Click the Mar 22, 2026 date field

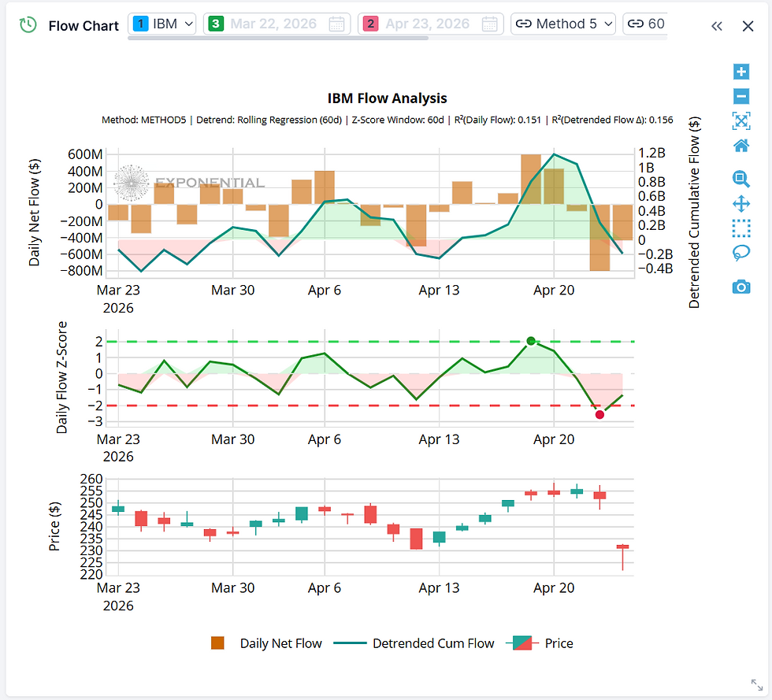(277, 24)
